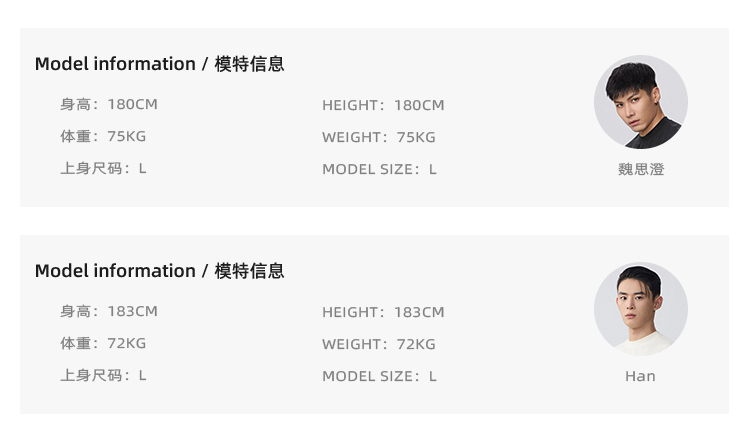
Task: Click the 魏思澄 model avatar photo
Action: [640, 102]
